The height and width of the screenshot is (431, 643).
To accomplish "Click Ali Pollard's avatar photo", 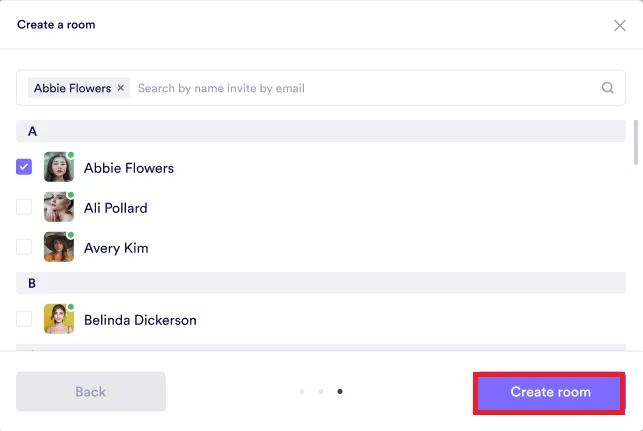I will click(58, 207).
